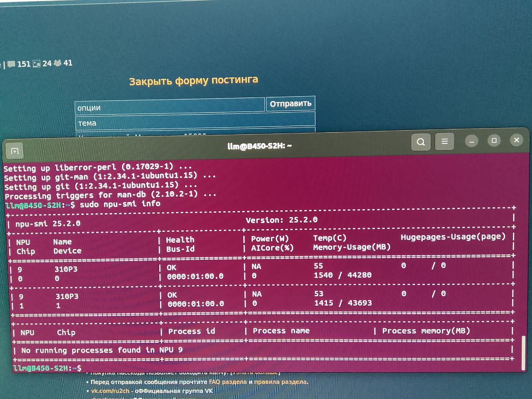Click the "Memory-Usage(MB)" column header
The image size is (532, 399).
(x=352, y=247)
